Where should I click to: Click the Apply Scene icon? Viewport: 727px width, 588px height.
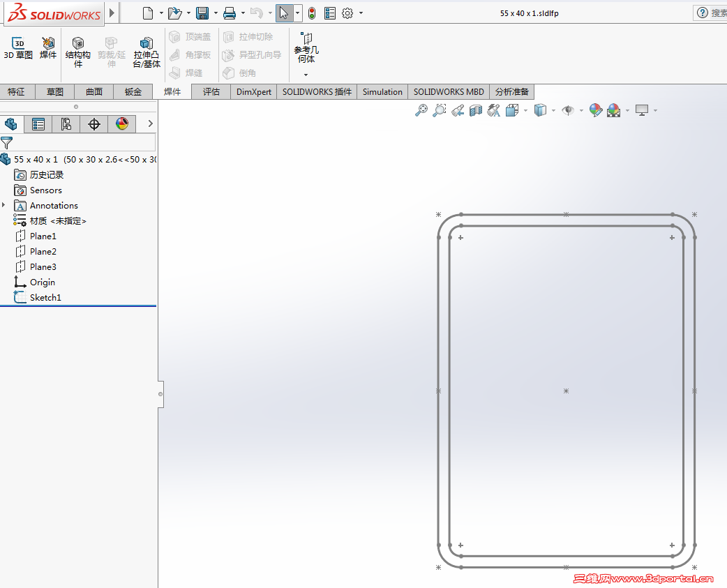pos(614,110)
